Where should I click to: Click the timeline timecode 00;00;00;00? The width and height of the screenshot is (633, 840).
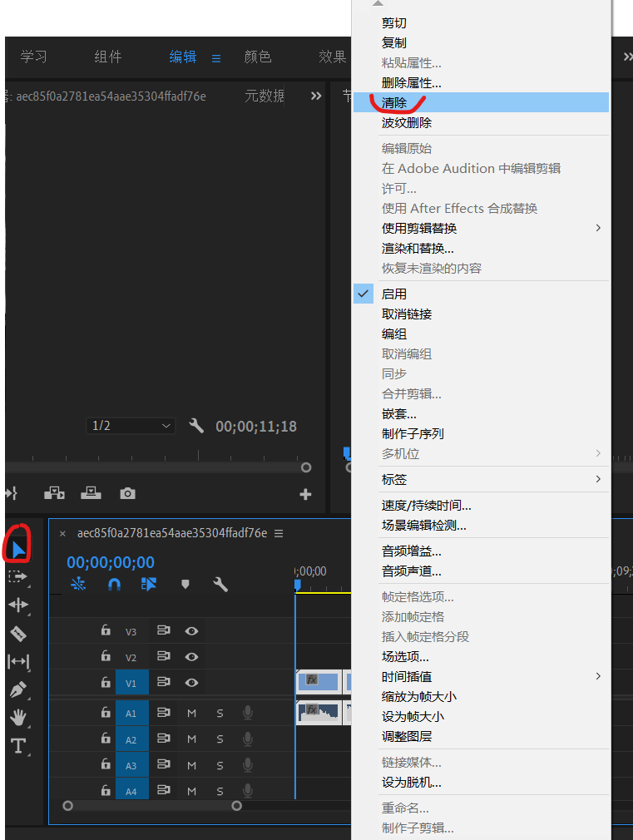pos(111,563)
